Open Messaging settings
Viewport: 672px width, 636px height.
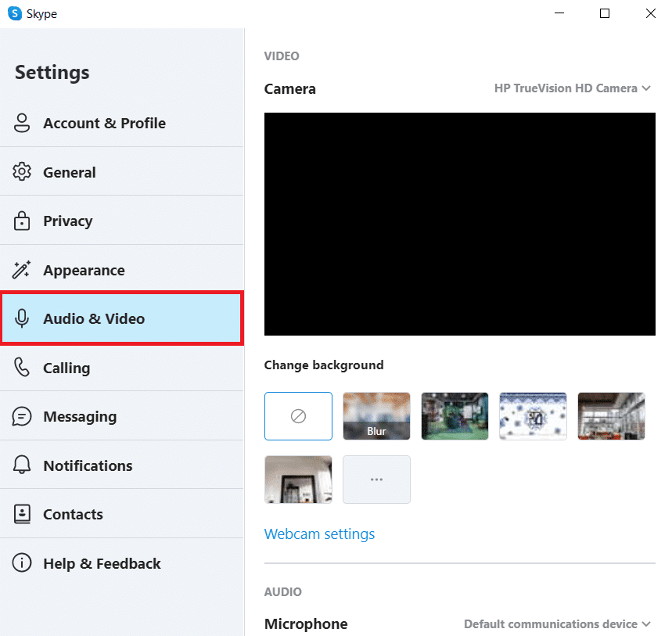click(122, 416)
